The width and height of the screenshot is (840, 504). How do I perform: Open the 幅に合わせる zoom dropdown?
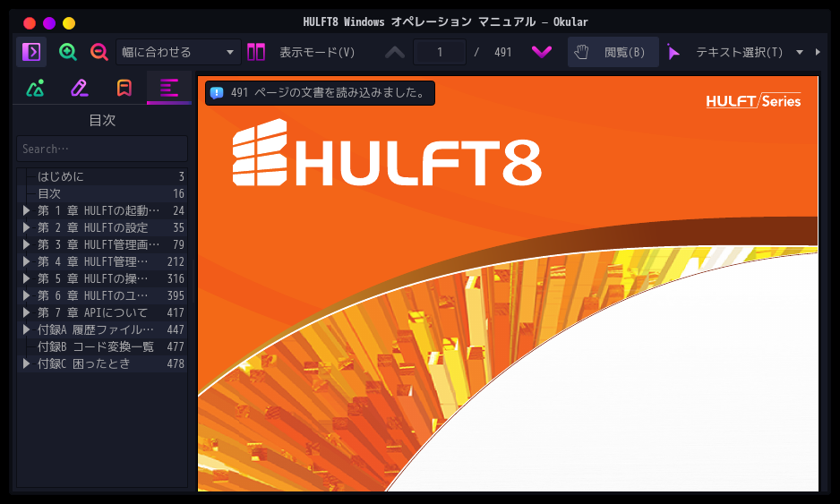[x=178, y=52]
